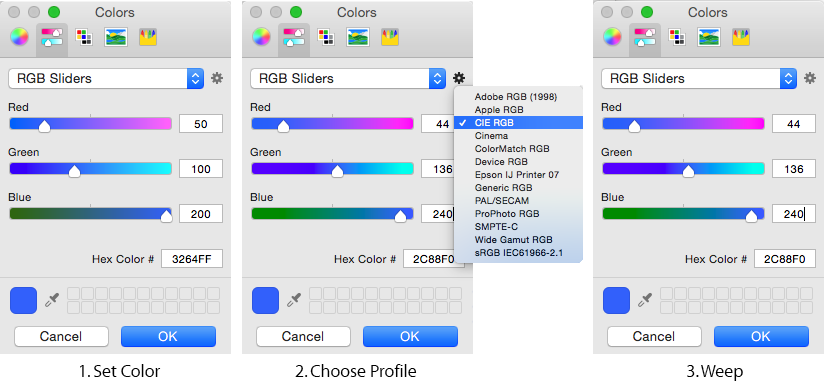
Task: Click Cancel in the first Colors window
Action: (x=61, y=336)
